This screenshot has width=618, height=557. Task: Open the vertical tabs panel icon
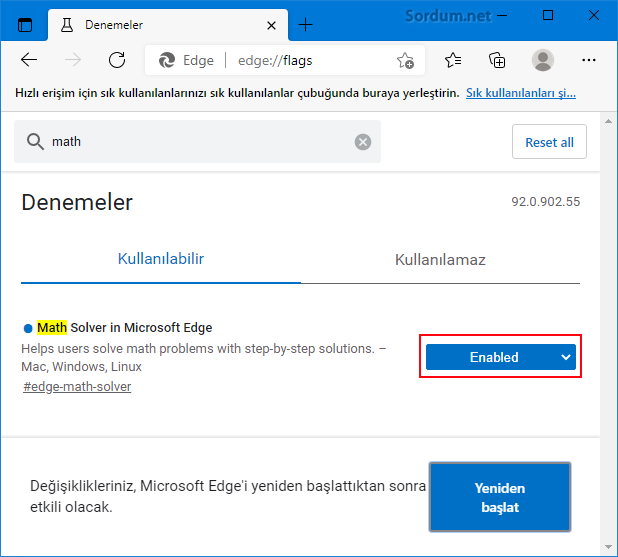click(x=25, y=25)
